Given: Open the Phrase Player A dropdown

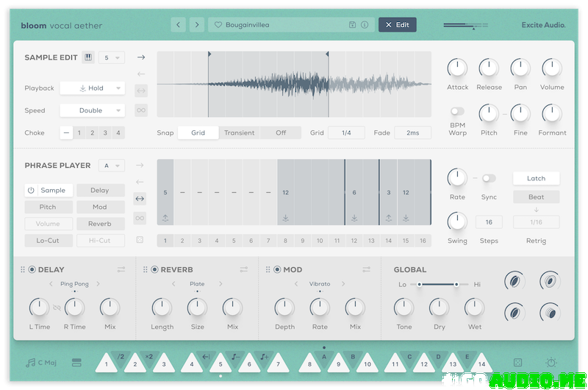Looking at the screenshot, I should pos(112,166).
